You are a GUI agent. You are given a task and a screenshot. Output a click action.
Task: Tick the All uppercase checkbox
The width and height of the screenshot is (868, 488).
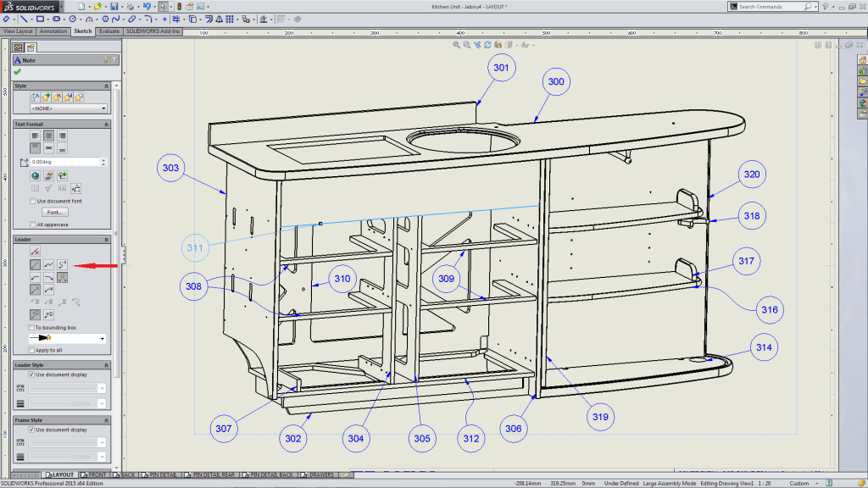(32, 225)
